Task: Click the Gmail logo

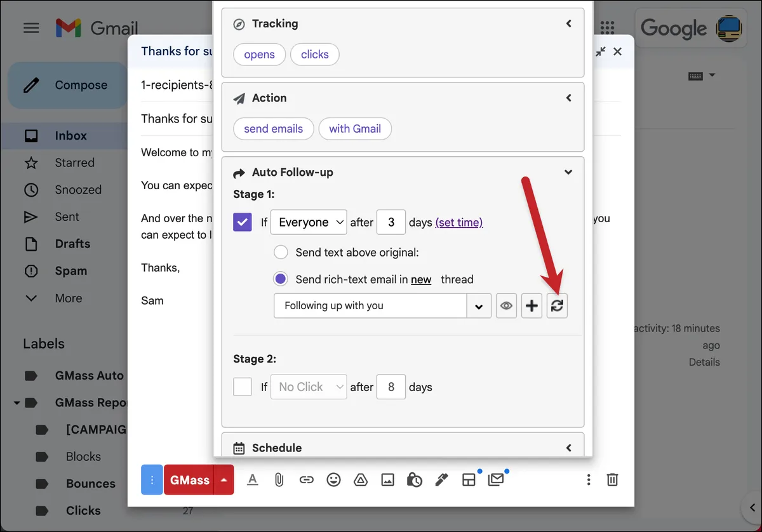Action: click(x=97, y=28)
